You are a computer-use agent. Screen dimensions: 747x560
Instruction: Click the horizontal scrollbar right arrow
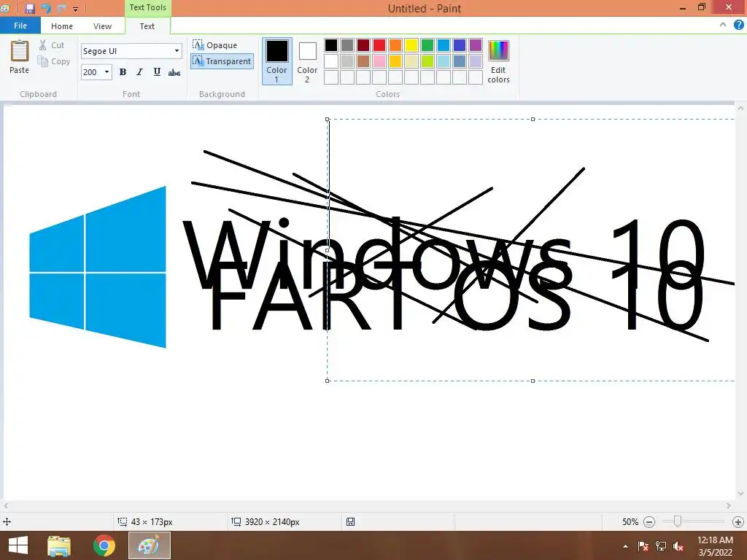tap(729, 506)
